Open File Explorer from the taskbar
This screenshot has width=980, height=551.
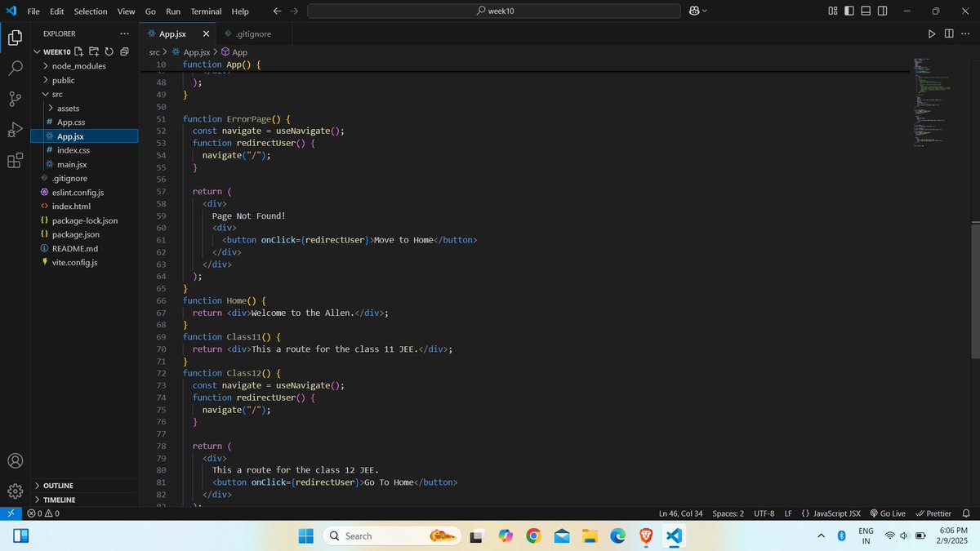[590, 535]
